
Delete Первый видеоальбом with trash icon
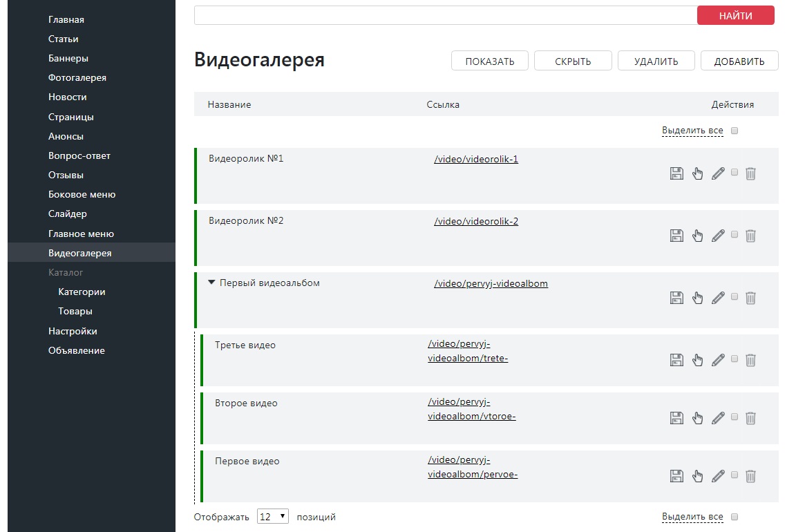pyautogui.click(x=750, y=298)
